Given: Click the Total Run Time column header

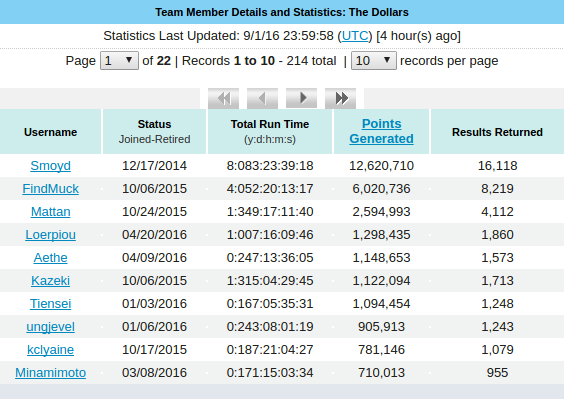Looking at the screenshot, I should (x=270, y=124).
